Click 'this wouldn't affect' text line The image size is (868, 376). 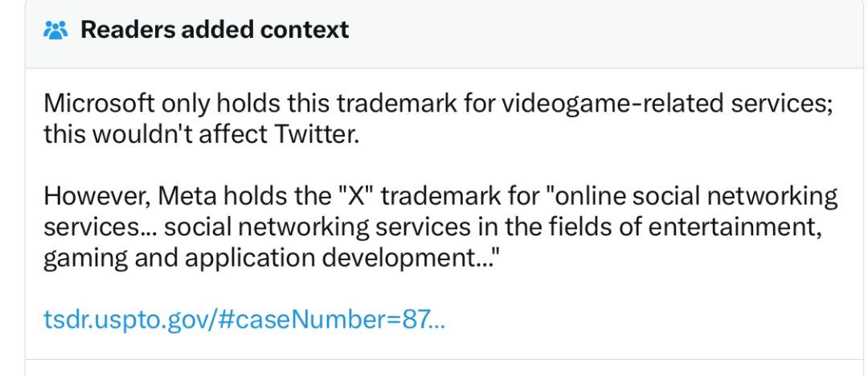(156, 134)
